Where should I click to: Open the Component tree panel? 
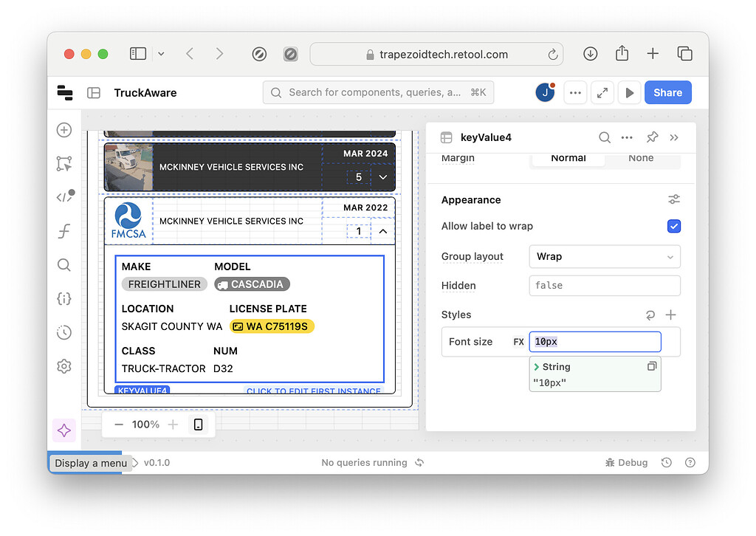click(64, 164)
